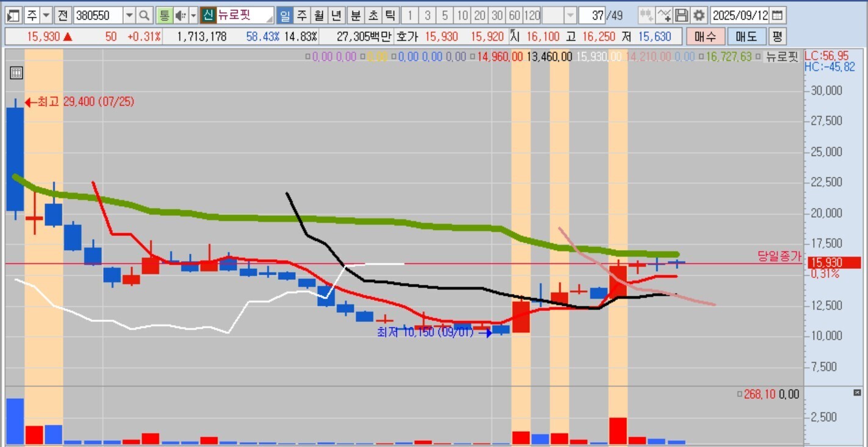Switch to the 틱 tick chart tab

391,15
